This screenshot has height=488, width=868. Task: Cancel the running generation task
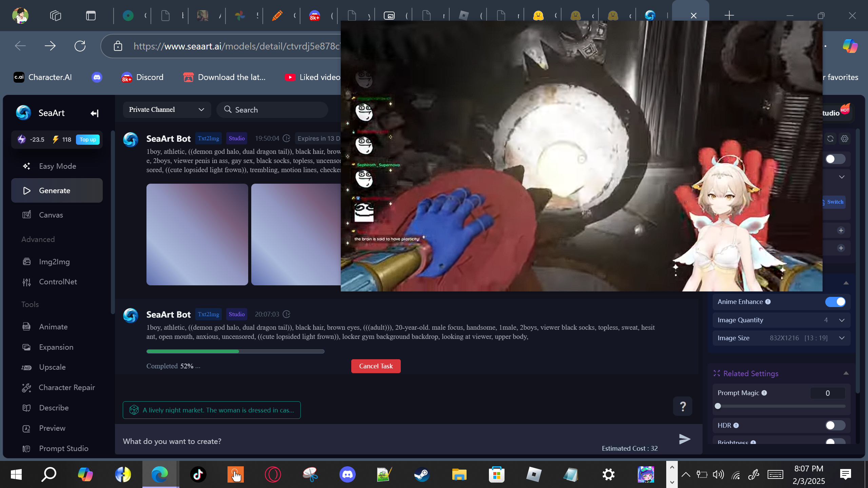(376, 366)
